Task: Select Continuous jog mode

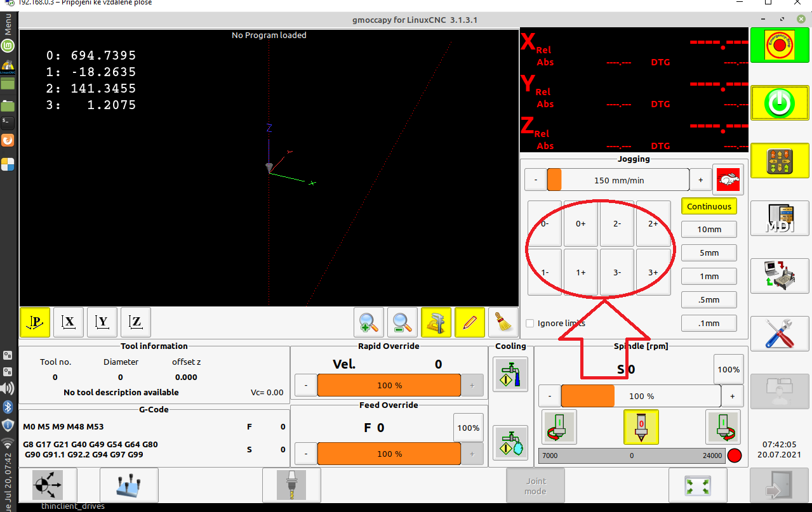Action: coord(709,206)
